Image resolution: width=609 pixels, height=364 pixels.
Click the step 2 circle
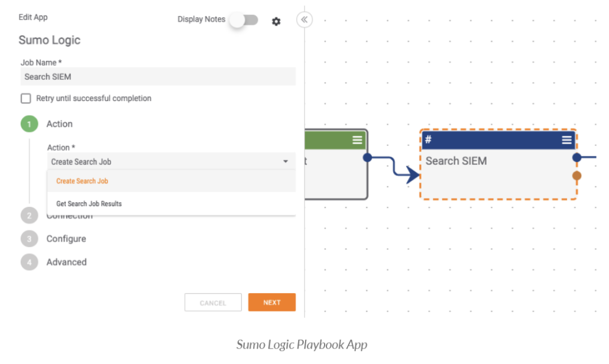coord(29,215)
